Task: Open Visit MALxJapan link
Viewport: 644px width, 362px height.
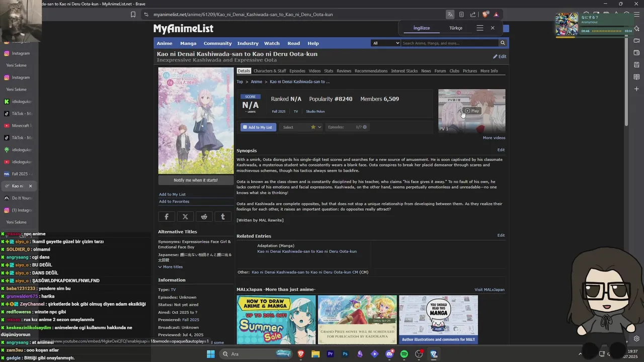Action: 490,290
